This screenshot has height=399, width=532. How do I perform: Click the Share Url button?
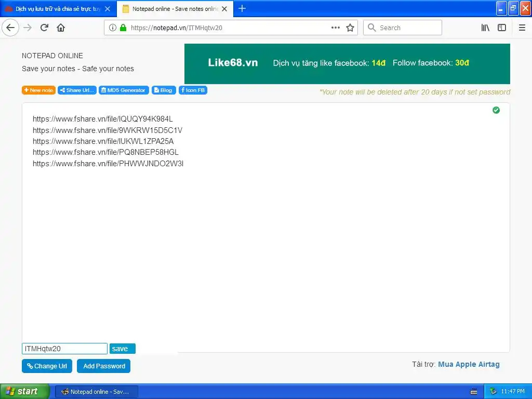pos(77,90)
